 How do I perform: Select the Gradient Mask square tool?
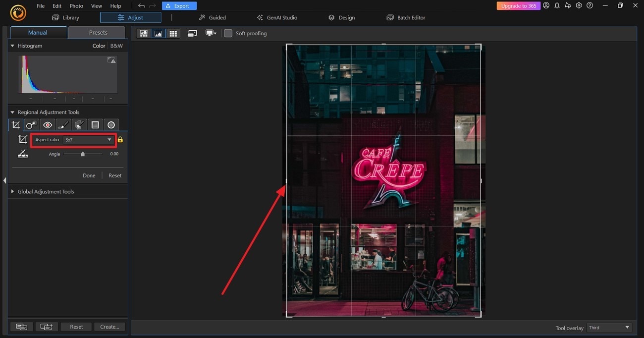coord(95,125)
